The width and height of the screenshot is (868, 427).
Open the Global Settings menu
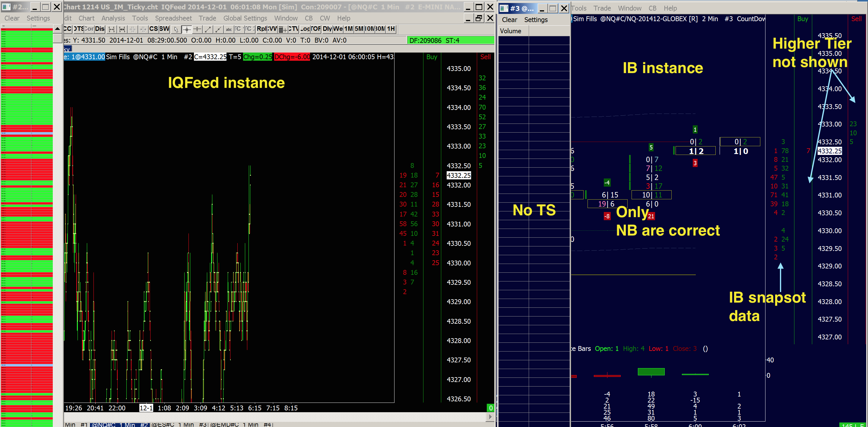tap(245, 18)
